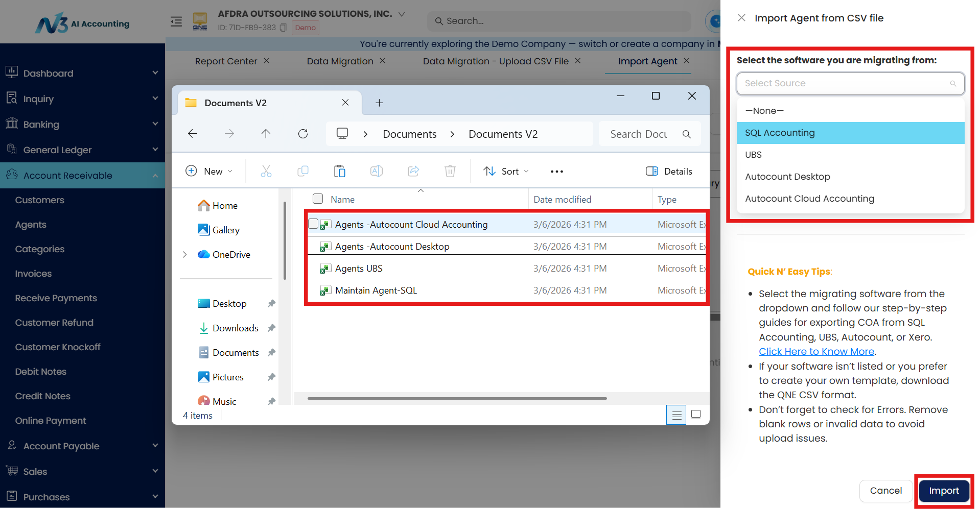Click the Delete trash icon
Viewport: 980px width, 509px height.
pos(450,171)
